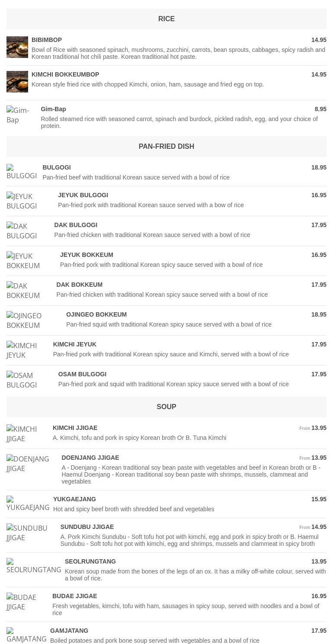Open the DAK BULGOGI menu item

pyautogui.click(x=76, y=225)
